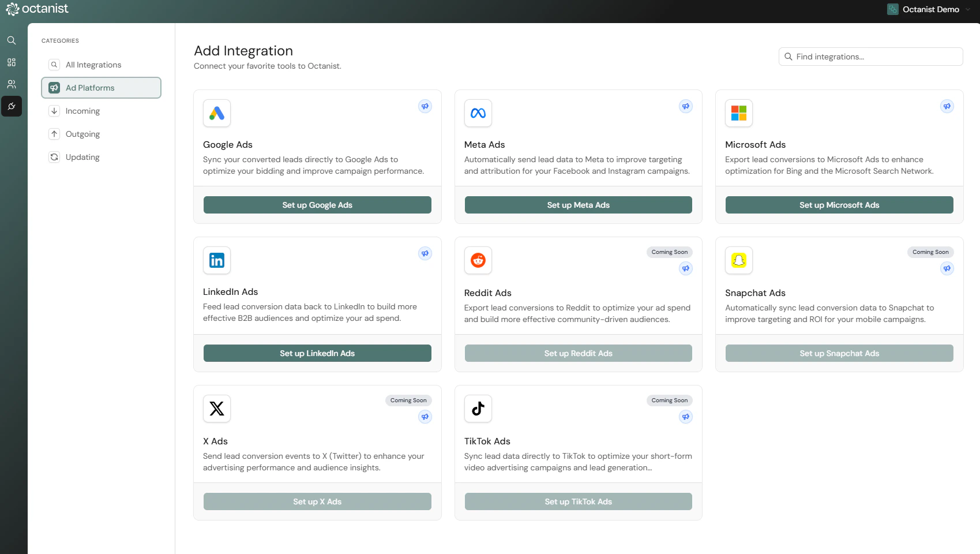This screenshot has height=554, width=980.
Task: Click the LinkedIn Ads logo icon
Action: [x=217, y=260]
